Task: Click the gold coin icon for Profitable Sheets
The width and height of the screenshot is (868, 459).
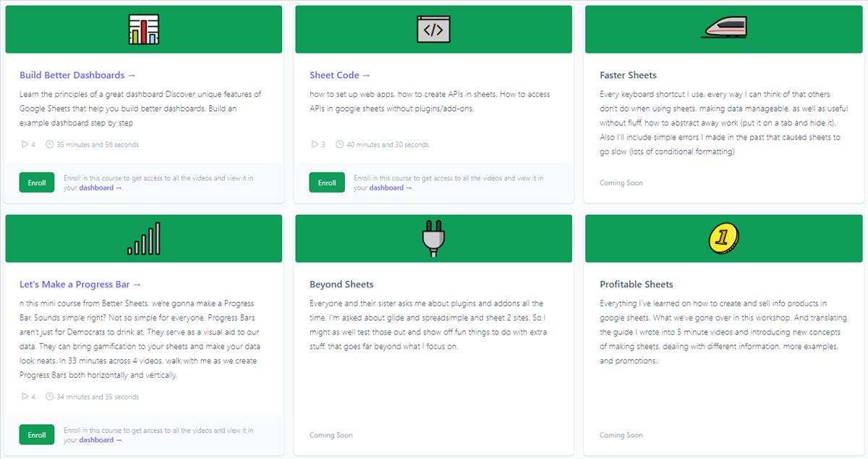Action: click(723, 238)
